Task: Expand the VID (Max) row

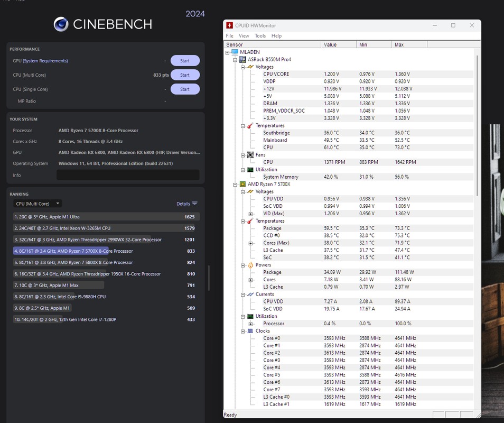Action: (x=251, y=214)
